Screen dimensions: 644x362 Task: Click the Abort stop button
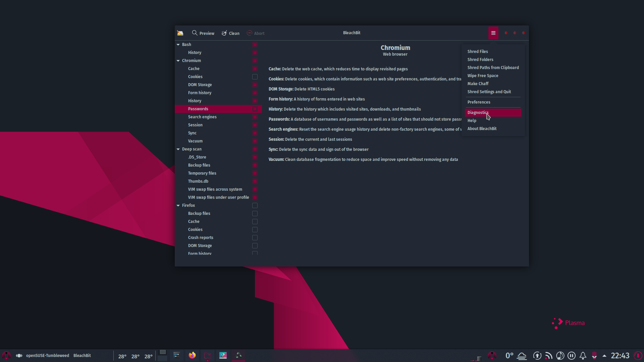[256, 33]
